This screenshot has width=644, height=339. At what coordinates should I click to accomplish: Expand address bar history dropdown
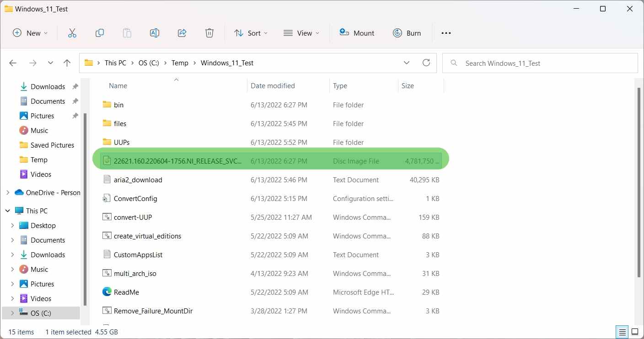click(x=407, y=63)
